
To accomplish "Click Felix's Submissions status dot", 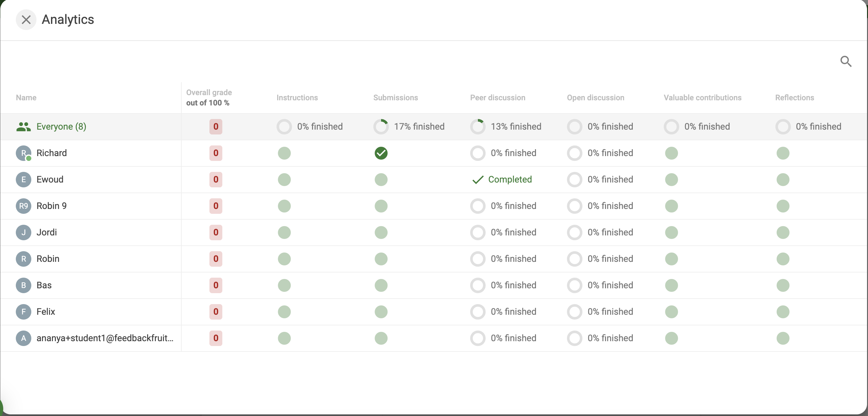I will [381, 312].
